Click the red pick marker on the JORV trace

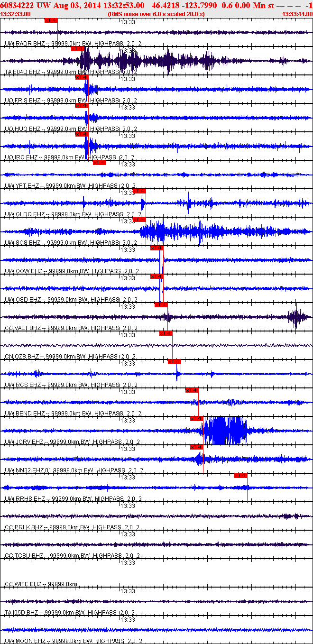click(196, 419)
